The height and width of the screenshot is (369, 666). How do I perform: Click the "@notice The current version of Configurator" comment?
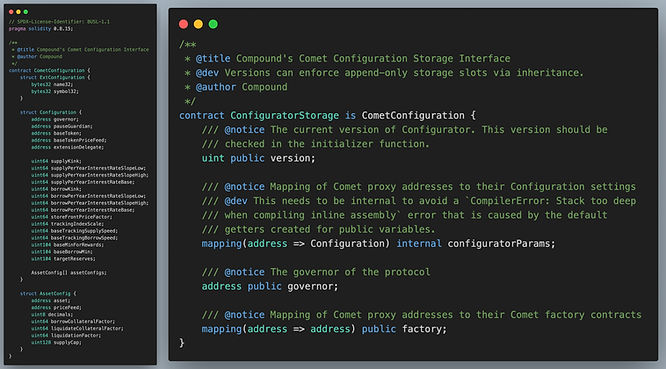(405, 130)
